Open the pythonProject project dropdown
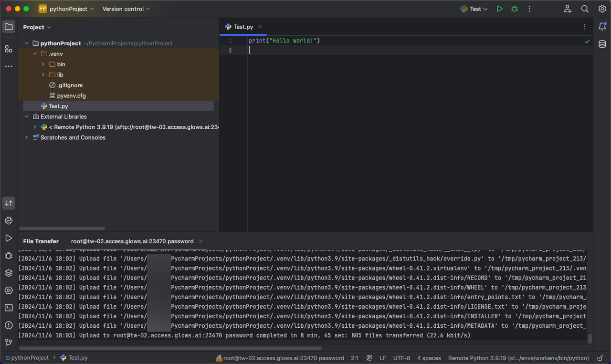The image size is (611, 364). 66,9
